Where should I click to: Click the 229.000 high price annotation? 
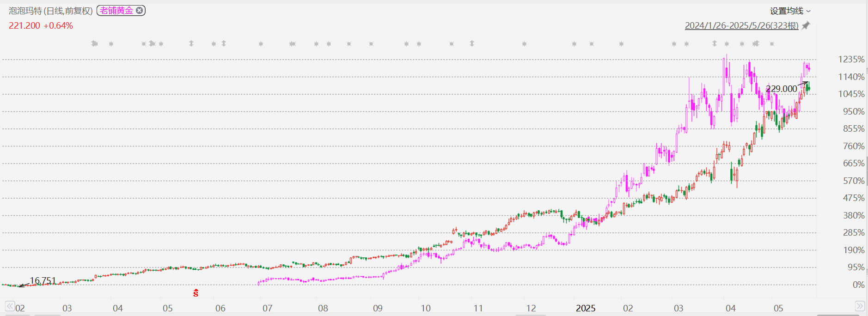click(781, 89)
